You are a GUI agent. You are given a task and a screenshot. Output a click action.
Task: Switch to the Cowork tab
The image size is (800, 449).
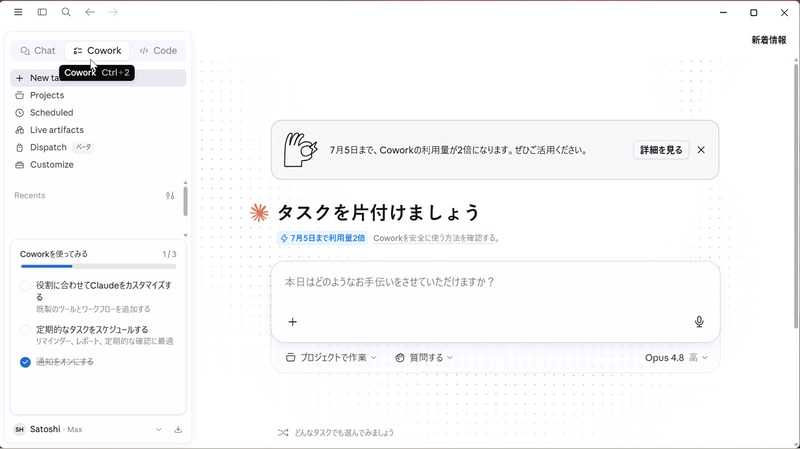coord(97,51)
